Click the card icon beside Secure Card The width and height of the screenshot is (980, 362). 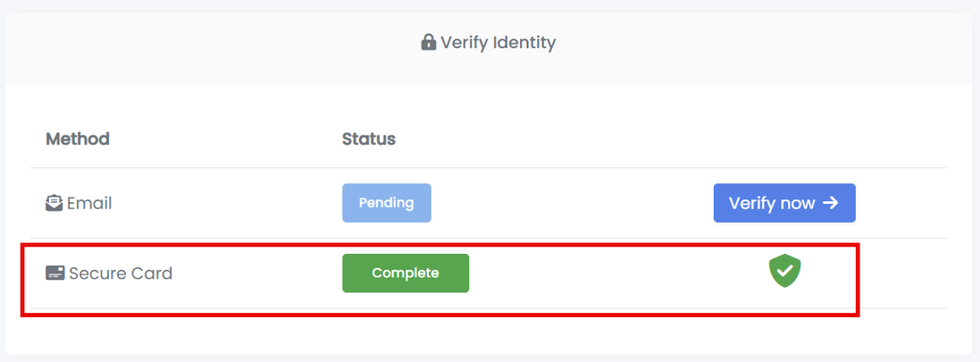click(x=54, y=273)
